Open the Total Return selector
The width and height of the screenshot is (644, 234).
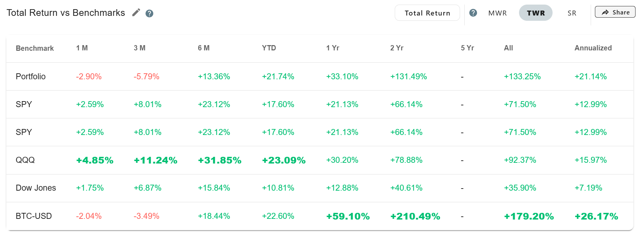point(427,13)
